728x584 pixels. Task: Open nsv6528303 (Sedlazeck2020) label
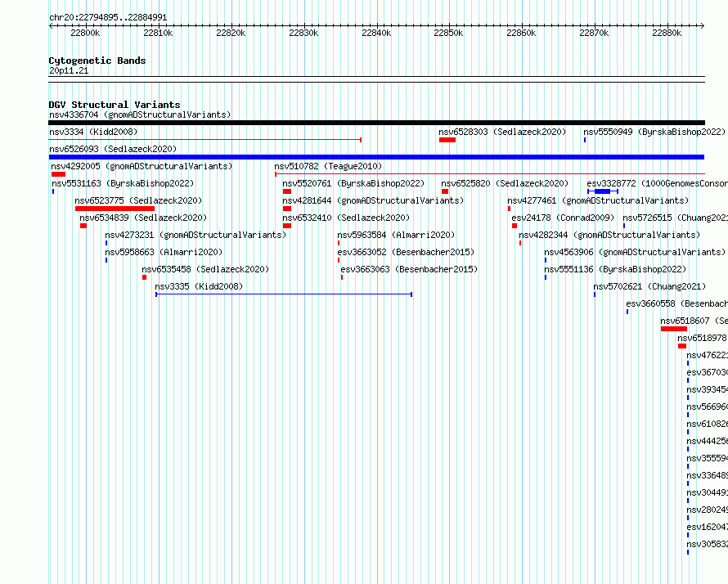[x=502, y=132]
